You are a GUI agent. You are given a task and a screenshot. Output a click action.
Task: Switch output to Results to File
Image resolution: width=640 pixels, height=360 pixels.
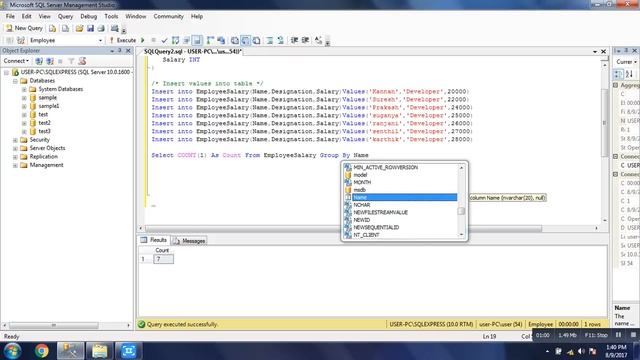click(256, 40)
